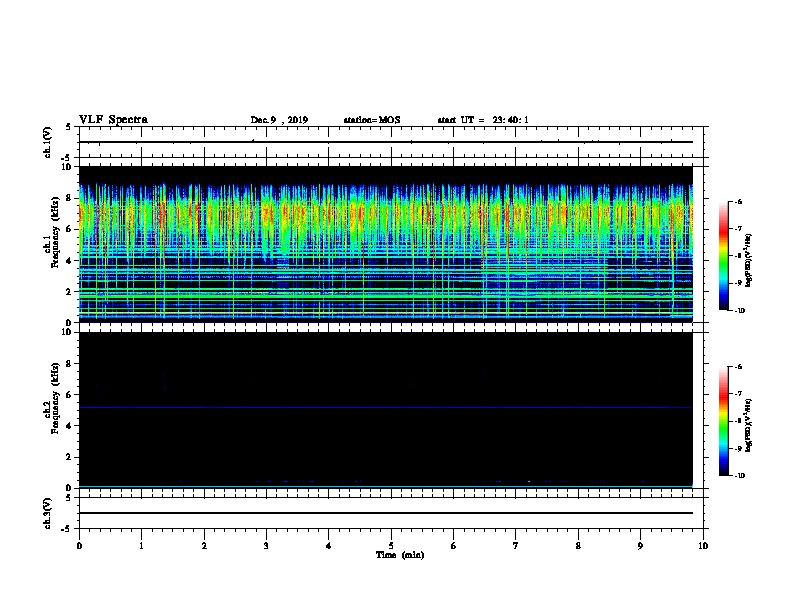Select the ch.1 "Frequency (kHz)" axis label
792x612 pixels.
(x=55, y=232)
